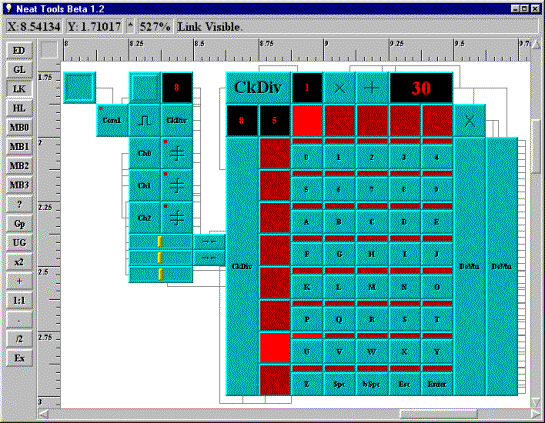545x423 pixels.
Task: Select the Com1 serial port module
Action: pyautogui.click(x=112, y=120)
